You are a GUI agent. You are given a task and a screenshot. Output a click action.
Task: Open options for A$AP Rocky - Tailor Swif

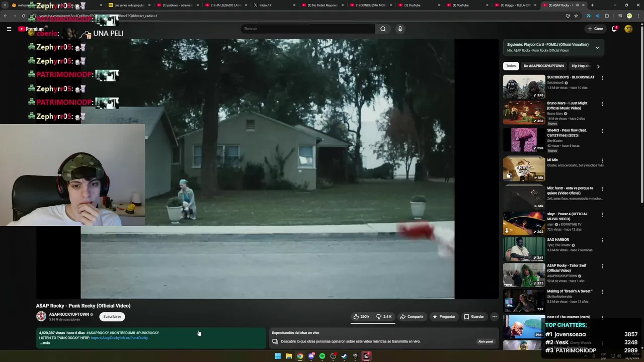(602, 266)
